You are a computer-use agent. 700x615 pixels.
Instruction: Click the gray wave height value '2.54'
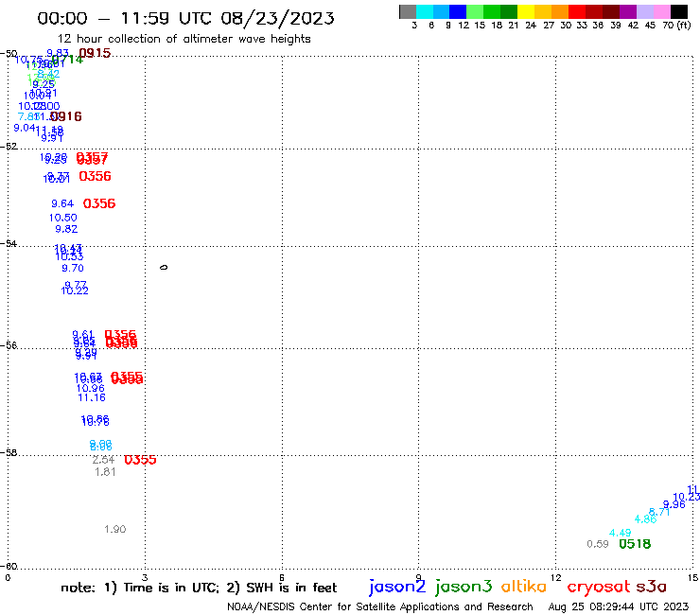click(x=103, y=460)
